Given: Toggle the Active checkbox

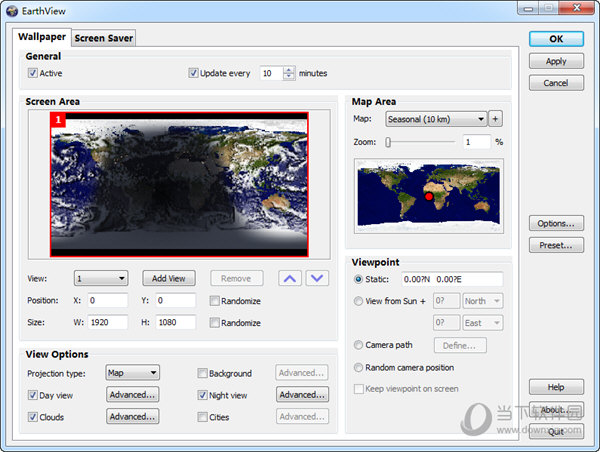Looking at the screenshot, I should point(33,73).
